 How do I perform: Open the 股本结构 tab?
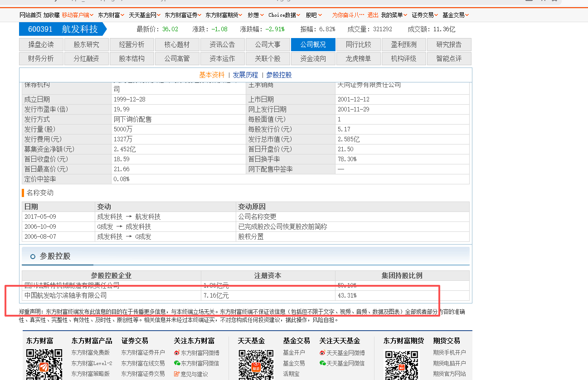(132, 58)
